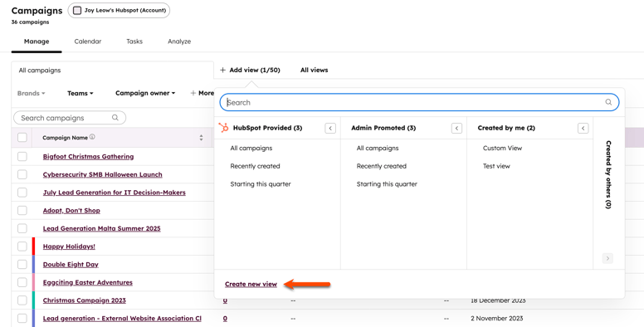Tick the select-all checkbox in the table header
Image resolution: width=644 pixels, height=327 pixels.
point(22,137)
